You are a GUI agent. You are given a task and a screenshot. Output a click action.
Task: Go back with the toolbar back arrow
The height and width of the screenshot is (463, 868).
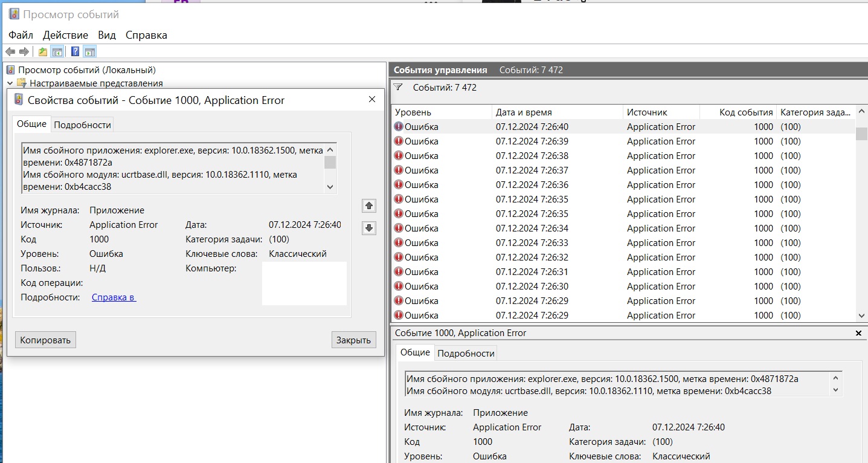(x=10, y=52)
